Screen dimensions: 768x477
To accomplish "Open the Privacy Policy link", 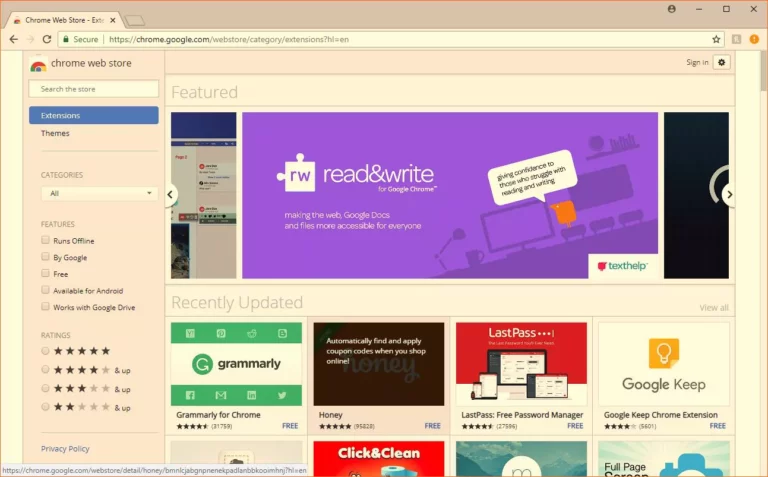I will [x=65, y=449].
